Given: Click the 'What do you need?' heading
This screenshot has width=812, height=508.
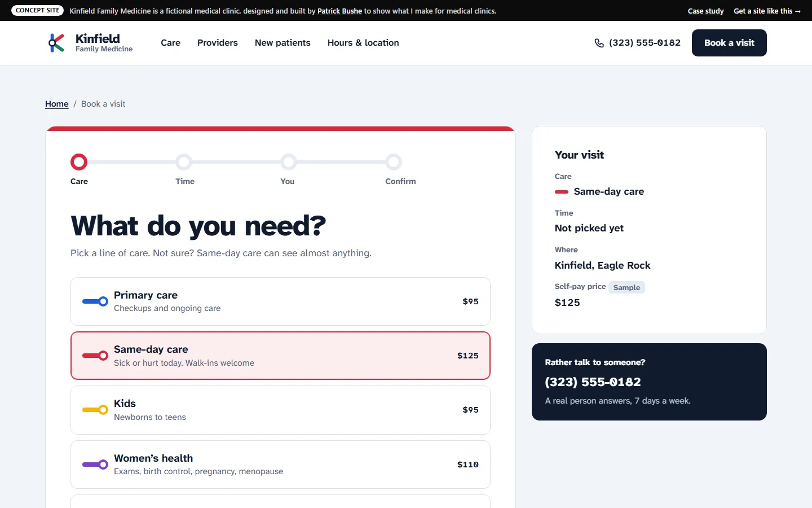Looking at the screenshot, I should [198, 226].
